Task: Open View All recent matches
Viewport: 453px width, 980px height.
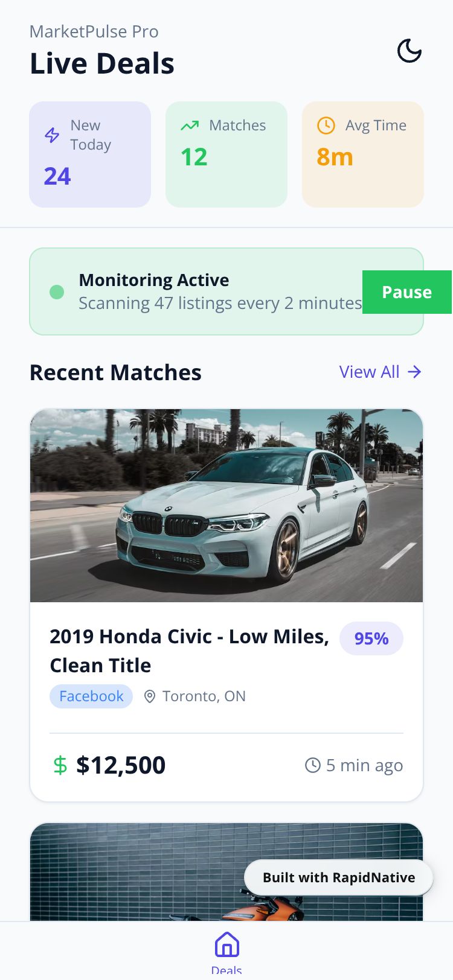Action: [369, 372]
